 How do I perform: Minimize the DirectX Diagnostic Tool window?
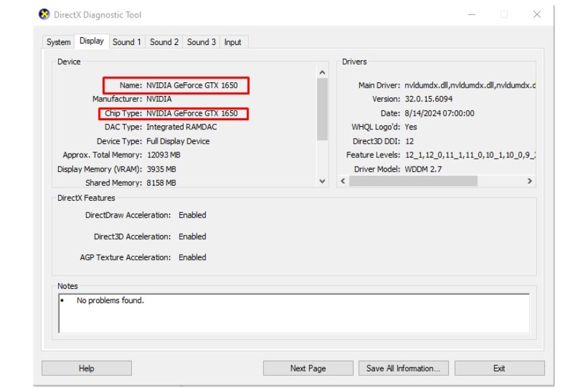[x=472, y=14]
